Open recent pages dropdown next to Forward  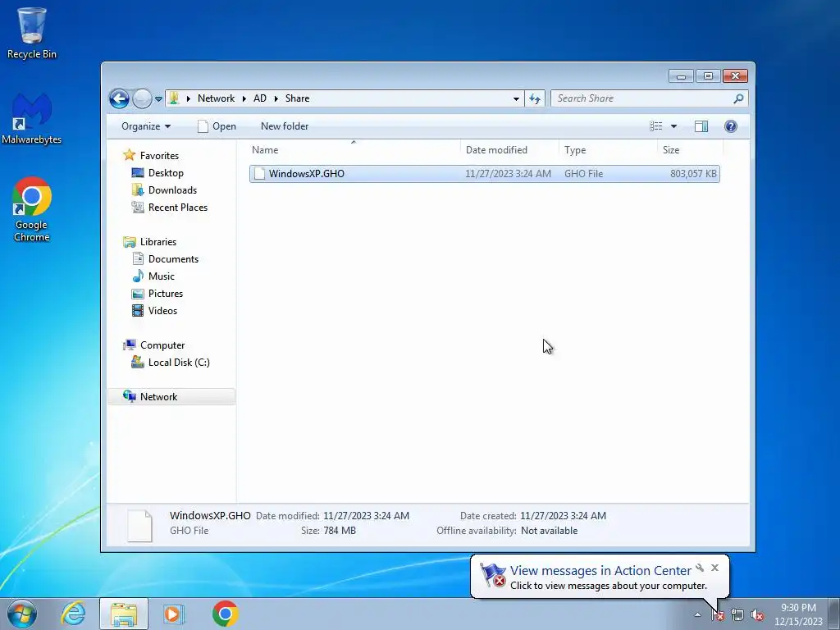tap(158, 99)
